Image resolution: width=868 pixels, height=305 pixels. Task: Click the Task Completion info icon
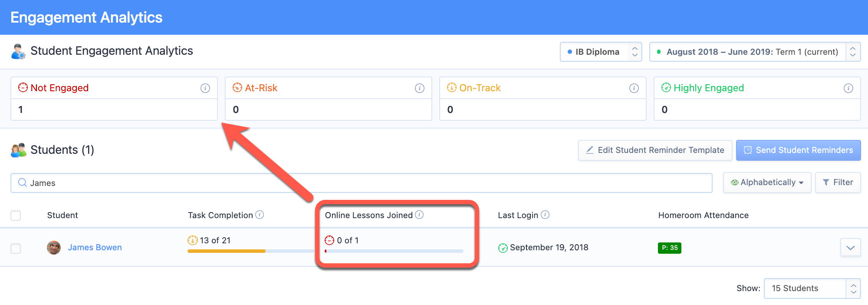(260, 215)
